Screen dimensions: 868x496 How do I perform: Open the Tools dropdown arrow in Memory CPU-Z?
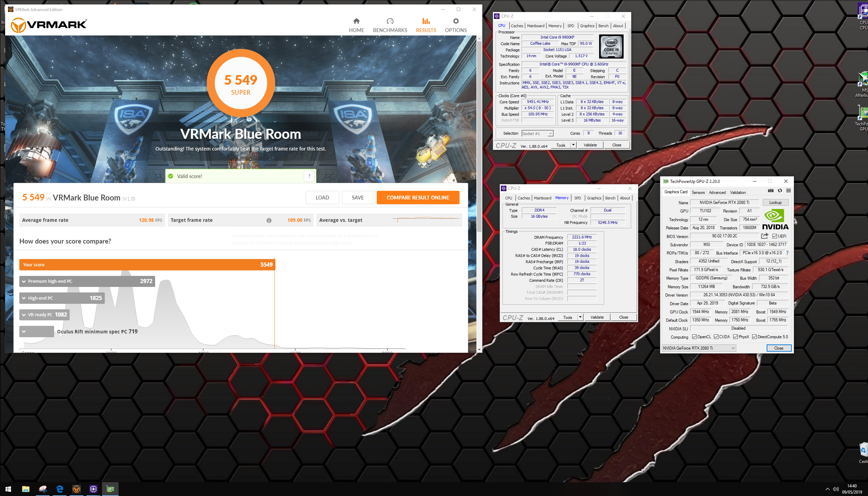tap(580, 317)
